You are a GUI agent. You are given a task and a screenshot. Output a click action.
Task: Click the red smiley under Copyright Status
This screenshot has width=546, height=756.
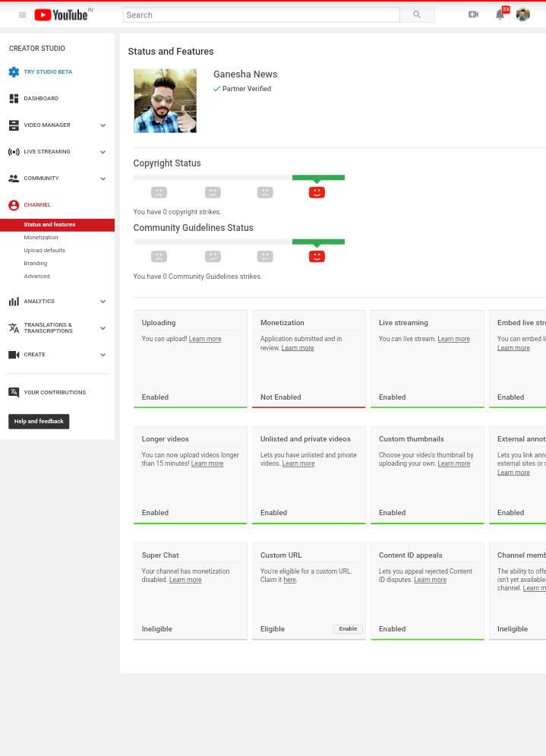317,192
